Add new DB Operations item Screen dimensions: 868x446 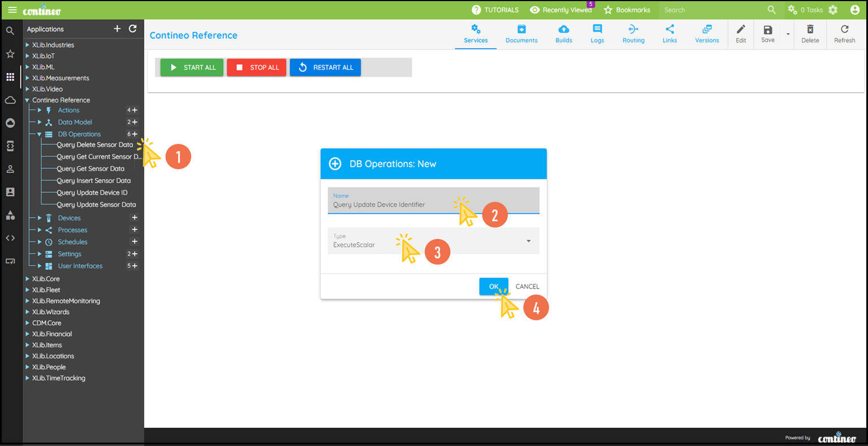[x=135, y=134]
